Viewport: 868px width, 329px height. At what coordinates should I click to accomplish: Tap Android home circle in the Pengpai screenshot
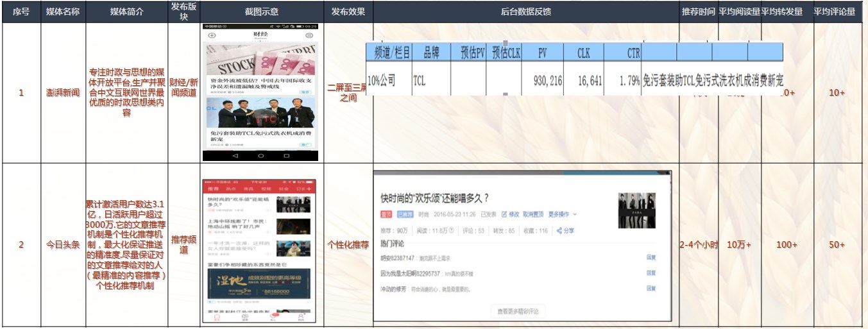pos(260,156)
